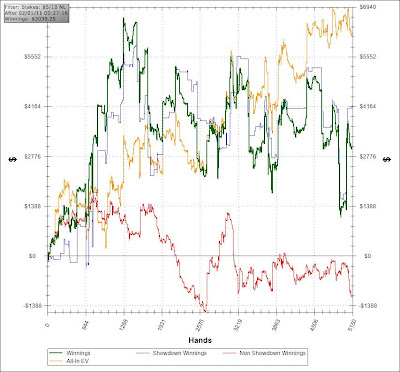Click the '1931' tick label on Hands axis
The image size is (400, 372).
point(162,324)
